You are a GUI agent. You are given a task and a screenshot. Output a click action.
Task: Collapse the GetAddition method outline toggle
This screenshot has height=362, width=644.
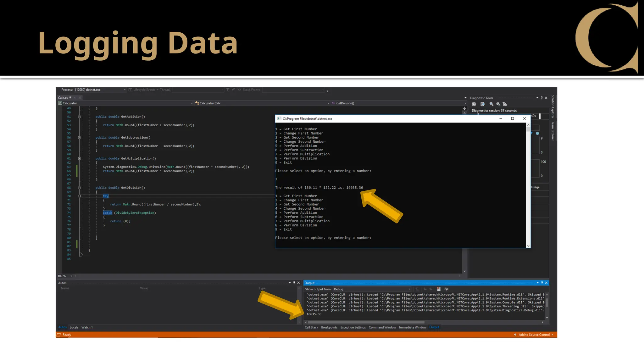79,117
